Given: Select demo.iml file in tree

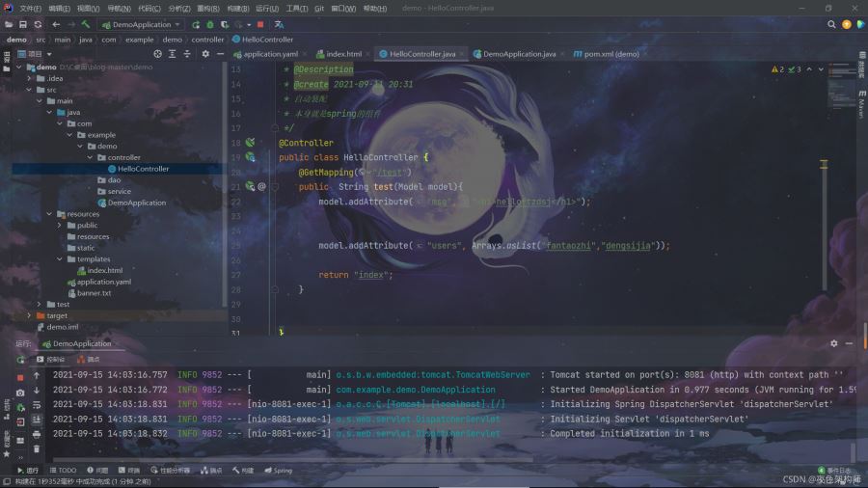Looking at the screenshot, I should [62, 327].
